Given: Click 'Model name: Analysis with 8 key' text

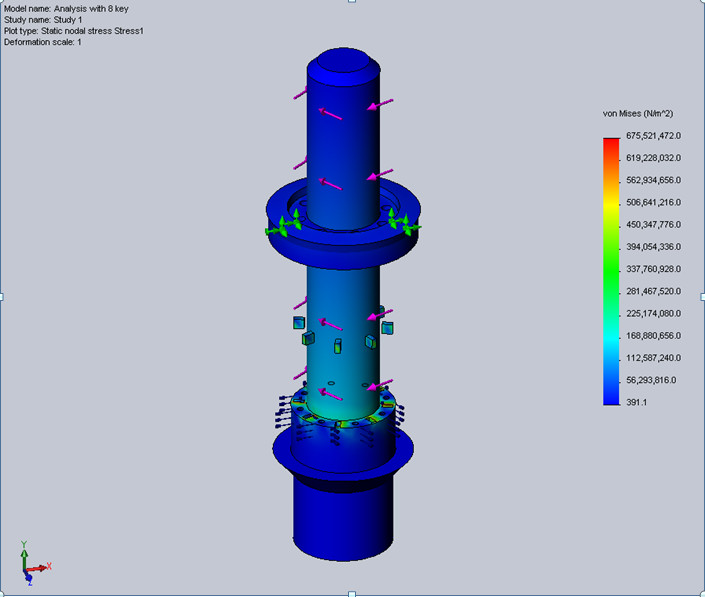Looking at the screenshot, I should (66, 9).
